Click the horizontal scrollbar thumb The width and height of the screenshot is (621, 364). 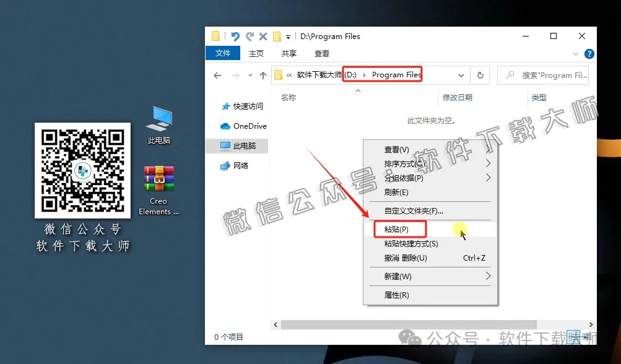pos(409,325)
